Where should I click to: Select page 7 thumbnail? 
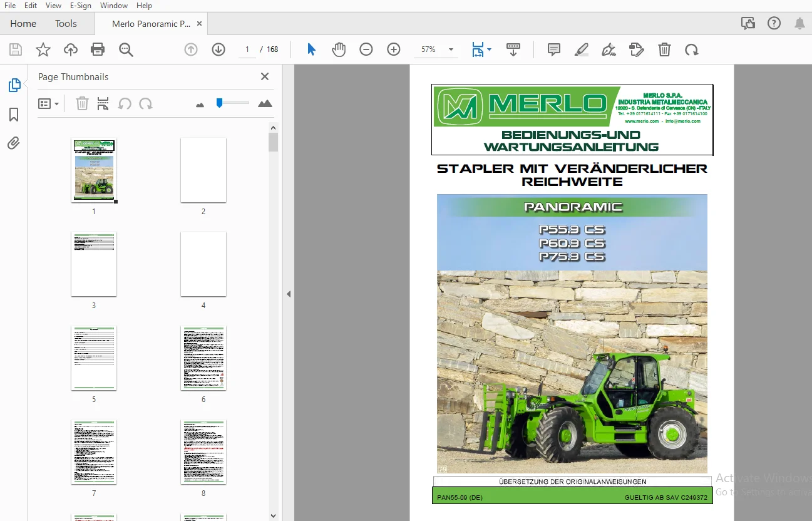pyautogui.click(x=94, y=451)
